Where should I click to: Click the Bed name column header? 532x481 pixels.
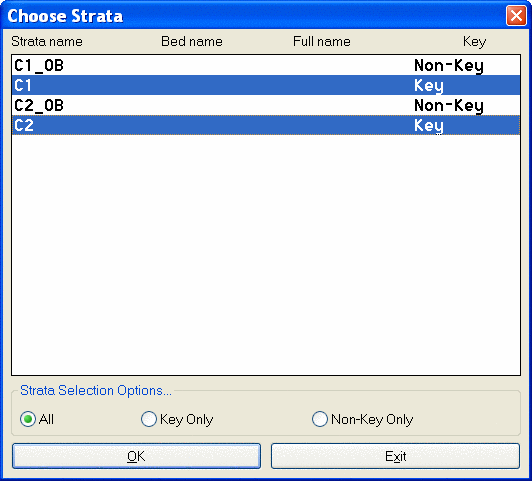[x=192, y=41]
